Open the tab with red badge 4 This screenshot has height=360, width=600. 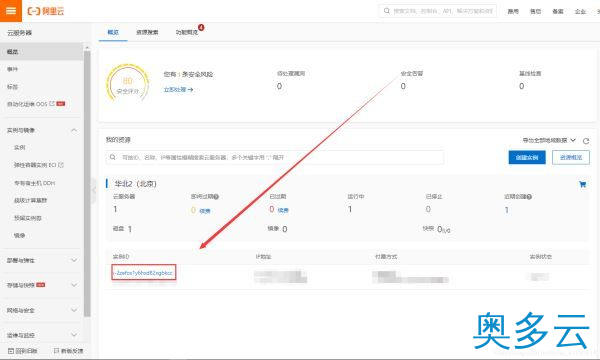coord(187,33)
